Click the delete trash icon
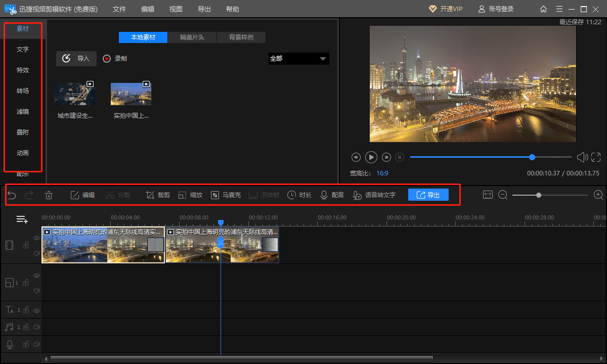Viewport: 607px width, 364px height. click(x=49, y=195)
